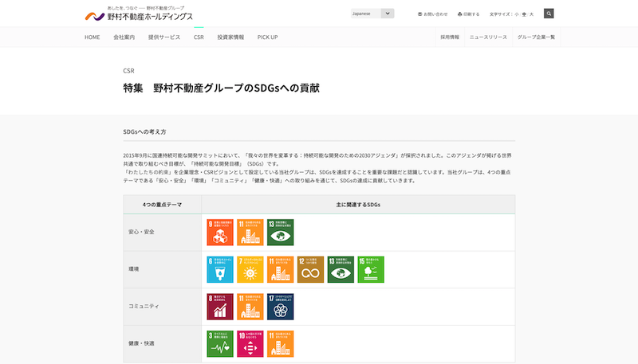The image size is (638, 364).
Task: Click SDG 6 water icon in 環境 row
Action: pos(220,269)
